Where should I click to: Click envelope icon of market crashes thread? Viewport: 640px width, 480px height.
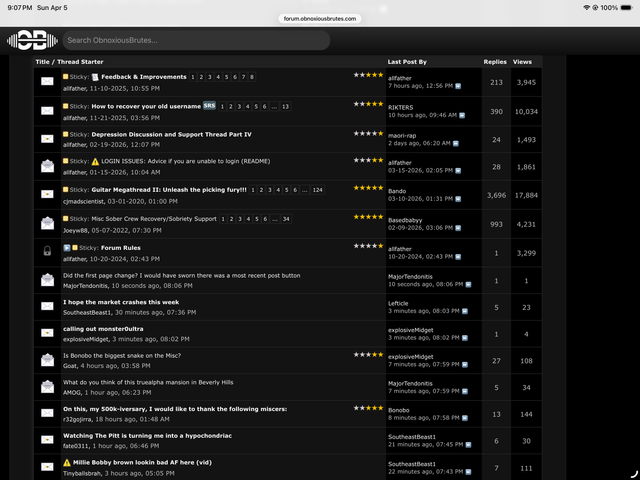(x=47, y=306)
